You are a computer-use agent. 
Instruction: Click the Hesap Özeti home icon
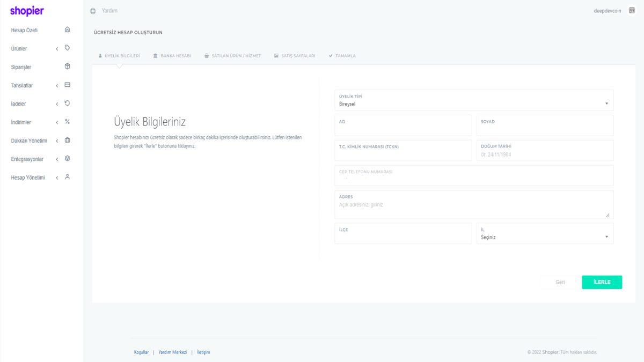[67, 30]
